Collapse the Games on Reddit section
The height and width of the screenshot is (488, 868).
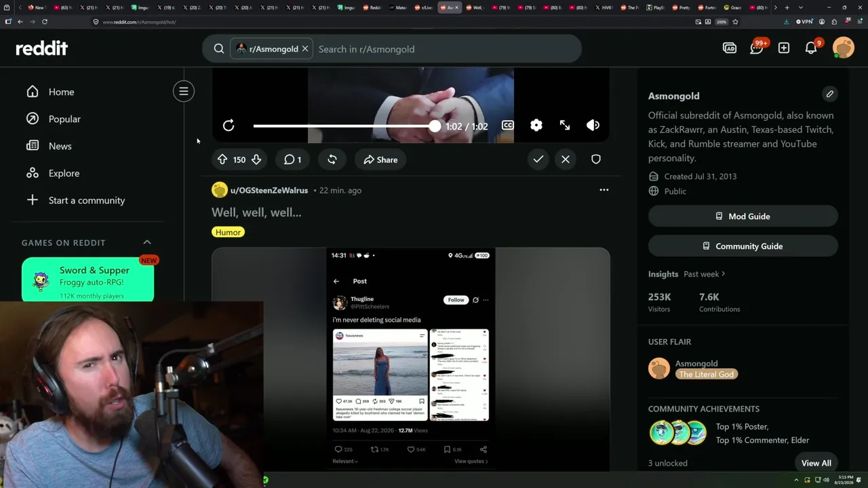[x=147, y=242]
